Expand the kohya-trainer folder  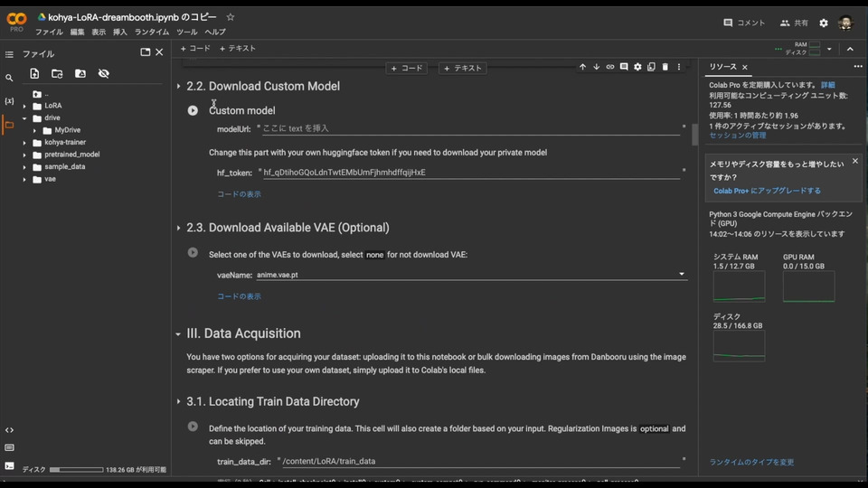(x=25, y=142)
